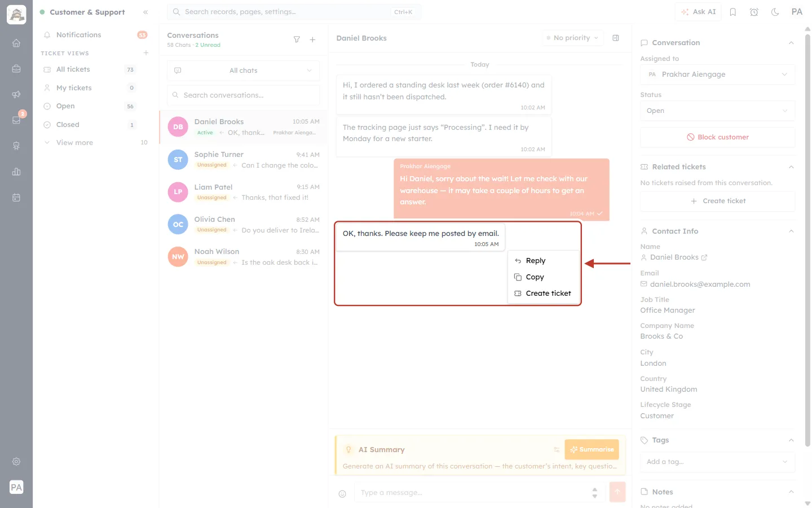Viewport: 812px width, 508px height.
Task: Open the All chats dropdown
Action: 243,71
